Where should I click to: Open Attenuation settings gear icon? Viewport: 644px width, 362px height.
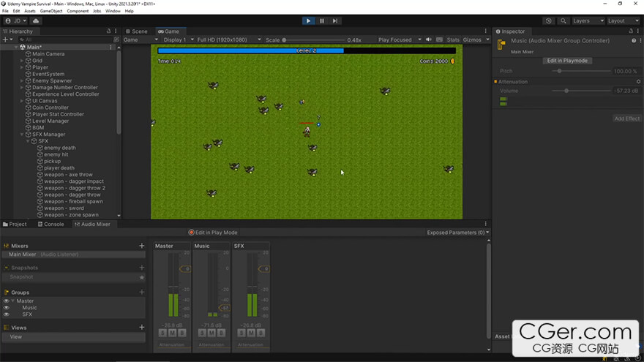pyautogui.click(x=638, y=82)
